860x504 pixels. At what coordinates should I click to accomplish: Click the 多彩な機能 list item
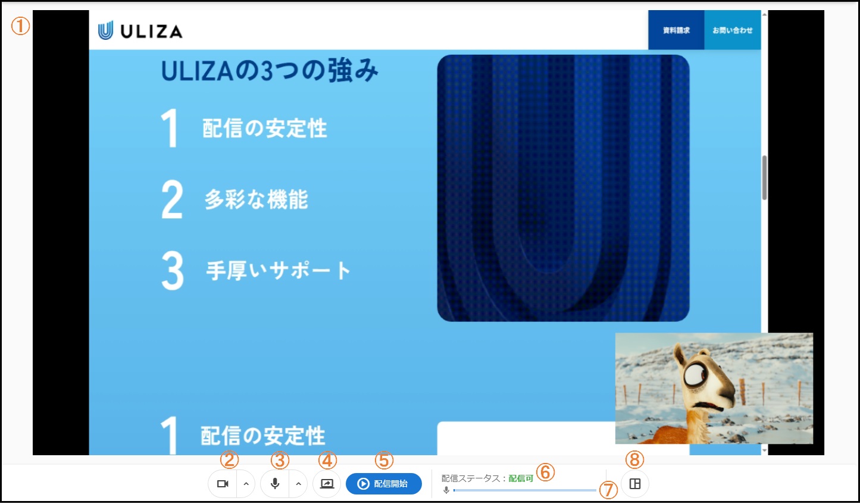coord(256,200)
